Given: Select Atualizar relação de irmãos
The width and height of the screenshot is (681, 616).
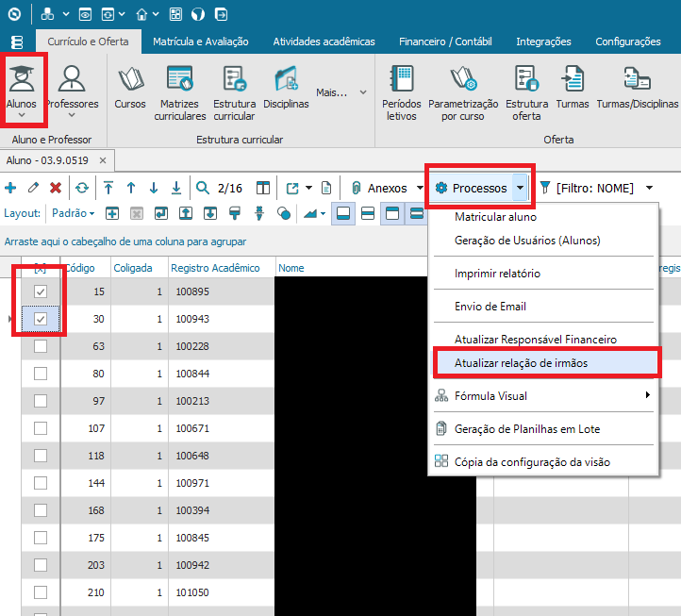Looking at the screenshot, I should 545,363.
